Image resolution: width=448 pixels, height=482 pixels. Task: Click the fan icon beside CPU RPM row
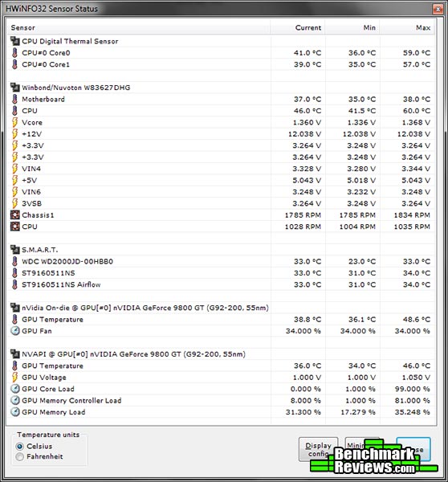click(14, 227)
